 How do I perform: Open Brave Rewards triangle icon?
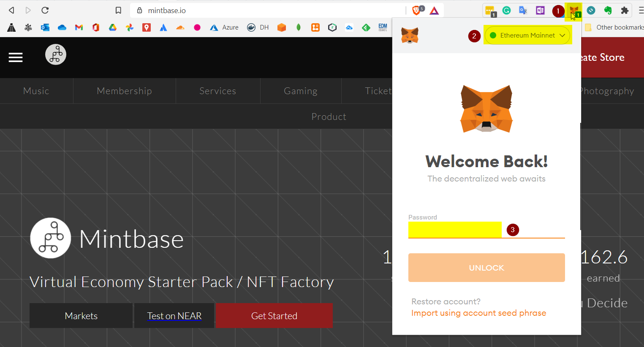tap(434, 11)
